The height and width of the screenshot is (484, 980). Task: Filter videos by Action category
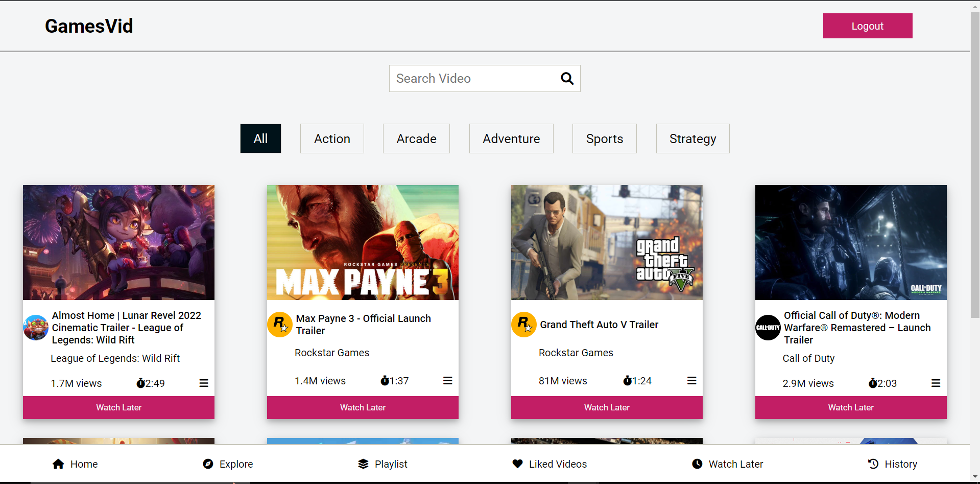point(332,139)
